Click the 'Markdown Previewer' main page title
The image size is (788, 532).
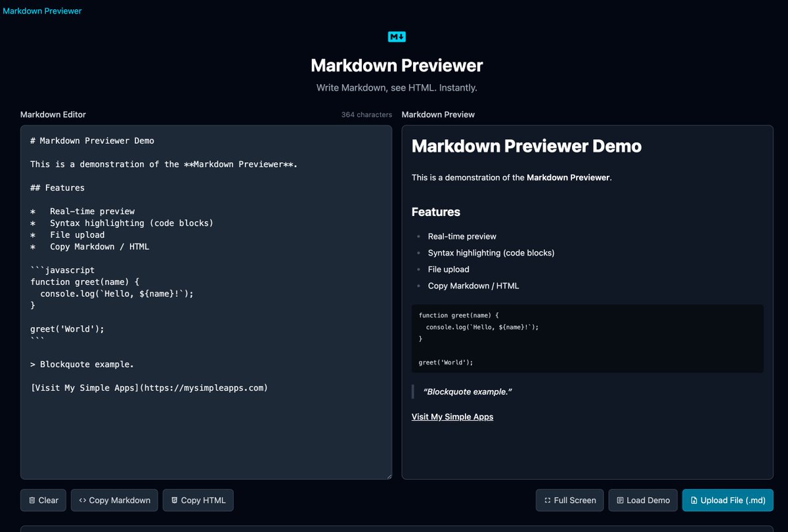397,65
